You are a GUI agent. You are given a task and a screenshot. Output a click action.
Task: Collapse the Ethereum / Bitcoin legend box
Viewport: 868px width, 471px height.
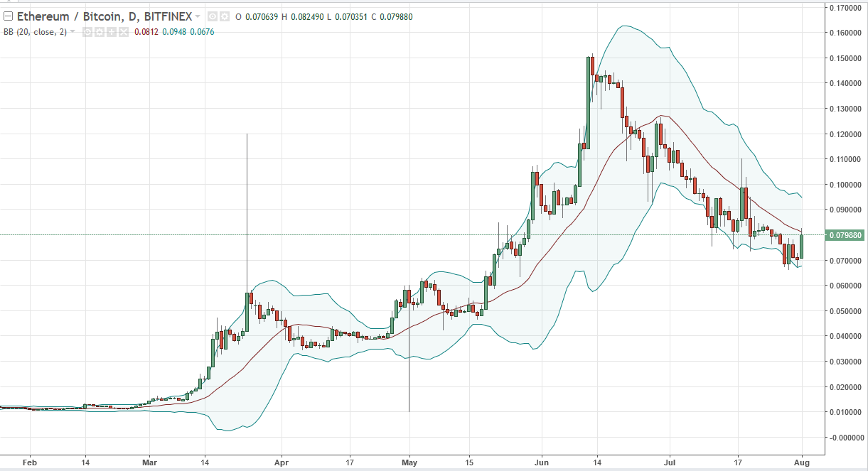point(9,16)
